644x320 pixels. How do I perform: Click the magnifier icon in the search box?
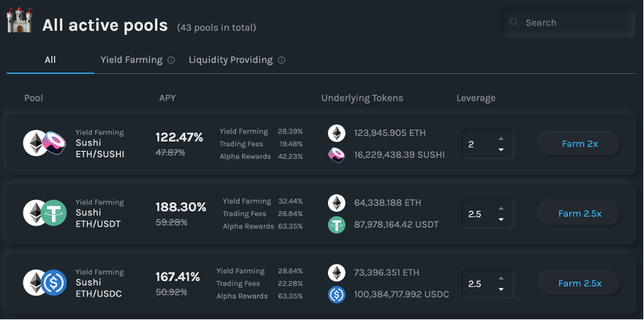point(514,22)
